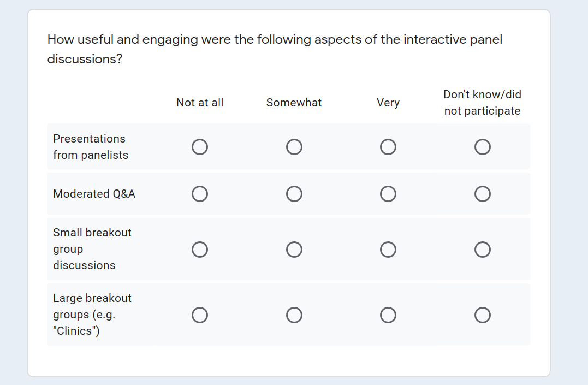Select "Somewhat" for Presentations from panelists
Image resolution: width=588 pixels, height=385 pixels.
[294, 147]
